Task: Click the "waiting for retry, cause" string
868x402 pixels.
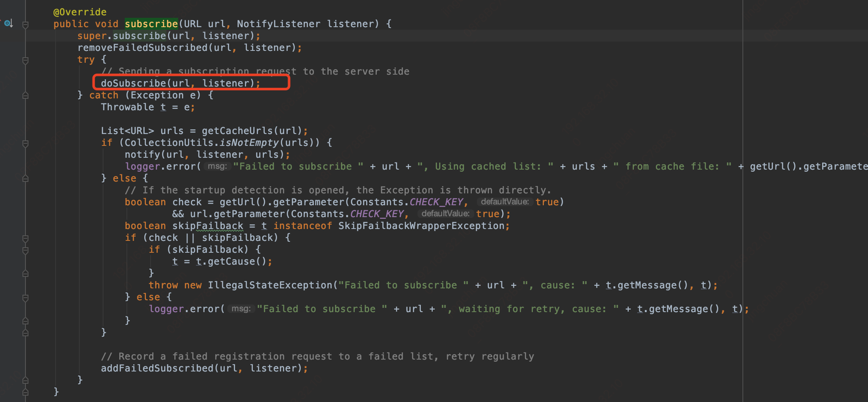Action: (x=529, y=309)
